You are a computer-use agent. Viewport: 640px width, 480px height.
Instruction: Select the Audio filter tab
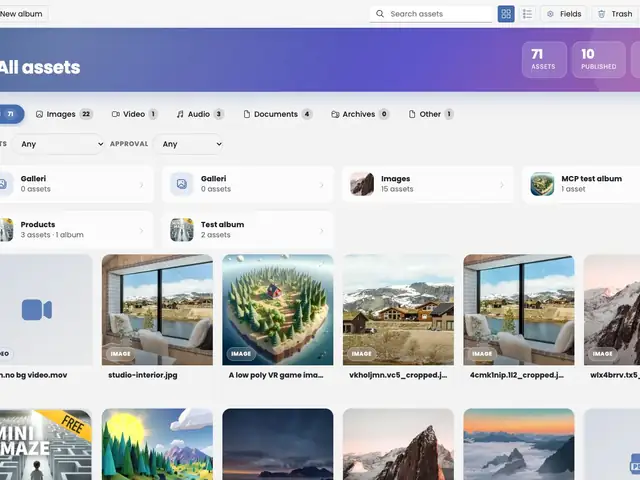click(200, 114)
